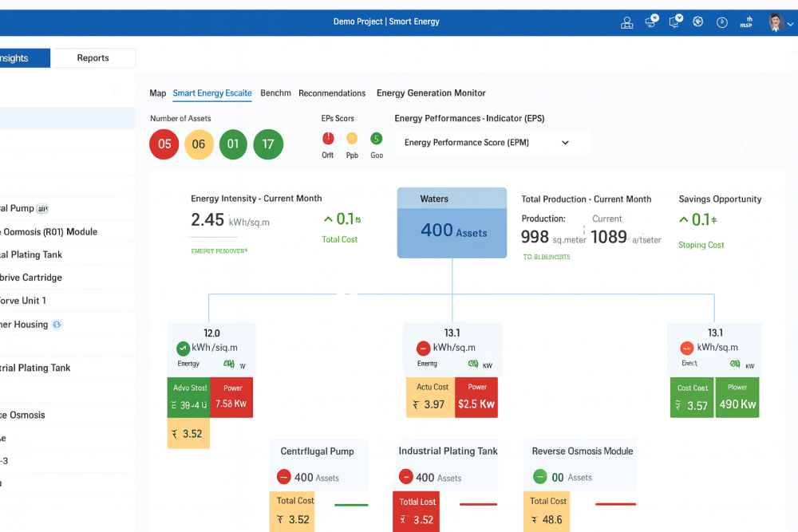Select Industrial Plating Tank card title
Image resolution: width=798 pixels, height=532 pixels.
(448, 451)
